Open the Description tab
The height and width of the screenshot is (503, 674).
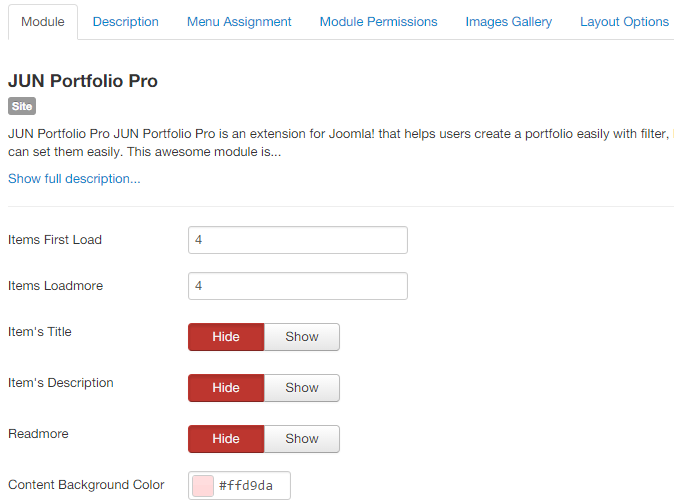pos(126,22)
